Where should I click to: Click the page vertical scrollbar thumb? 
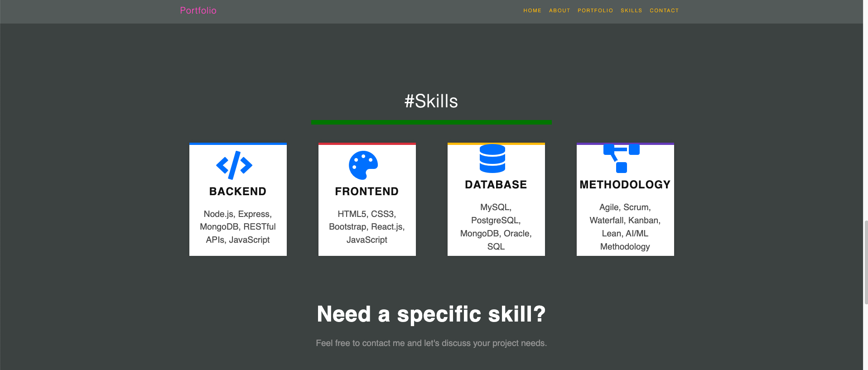tap(866, 262)
